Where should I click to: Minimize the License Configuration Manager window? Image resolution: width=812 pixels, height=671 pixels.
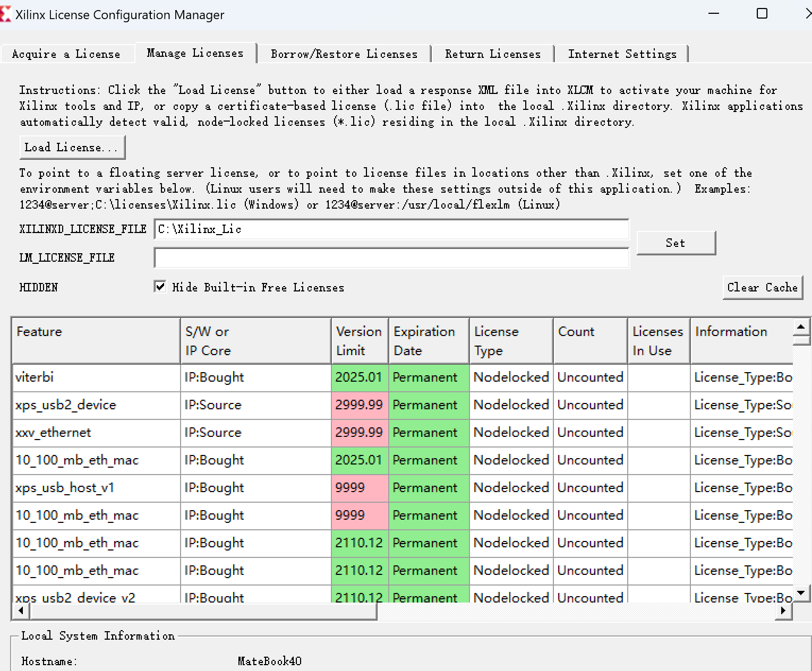(714, 14)
